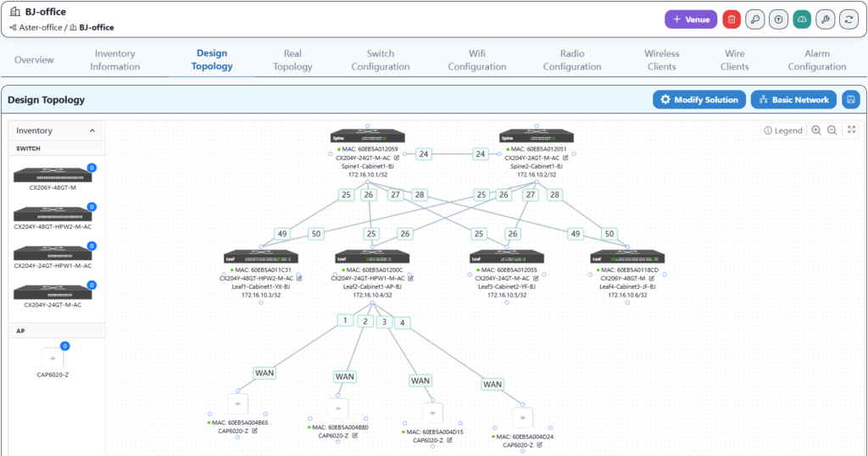
Task: Click the key icon in header
Action: pyautogui.click(x=754, y=19)
